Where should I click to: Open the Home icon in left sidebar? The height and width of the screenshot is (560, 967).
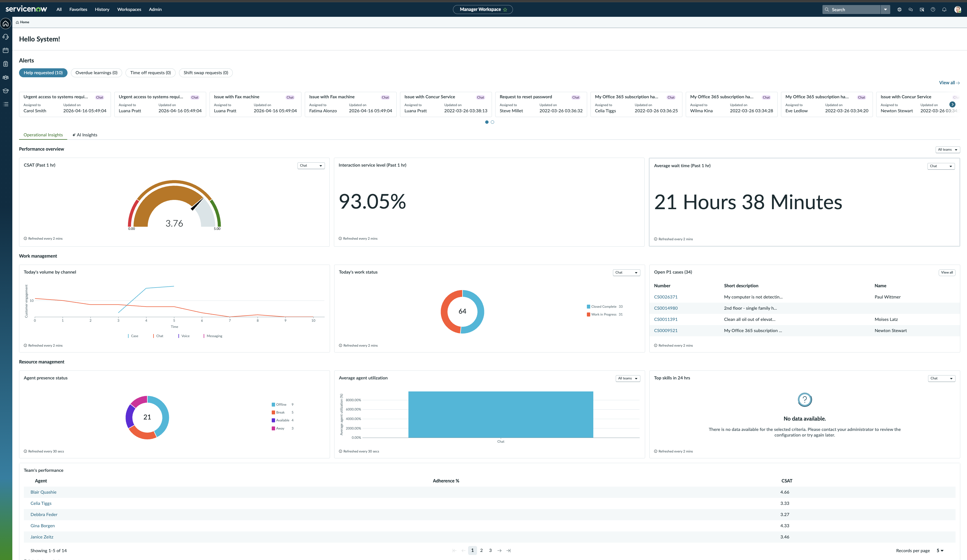click(x=6, y=24)
